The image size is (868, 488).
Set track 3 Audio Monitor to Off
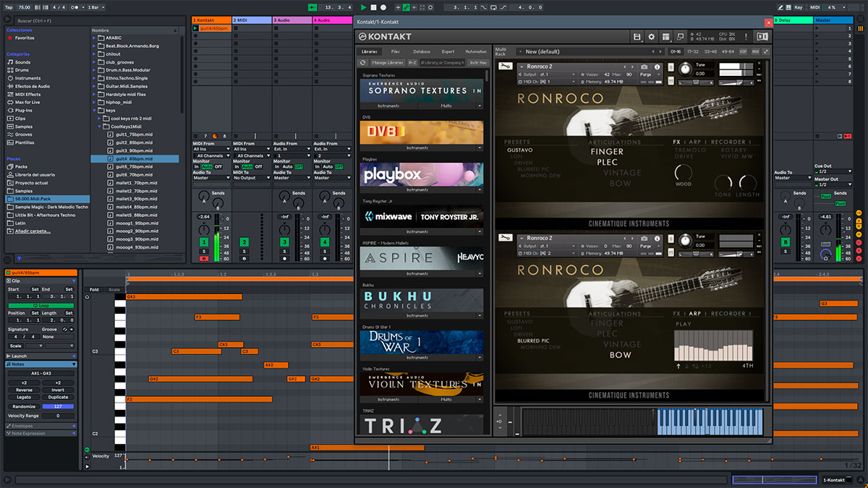tap(299, 166)
